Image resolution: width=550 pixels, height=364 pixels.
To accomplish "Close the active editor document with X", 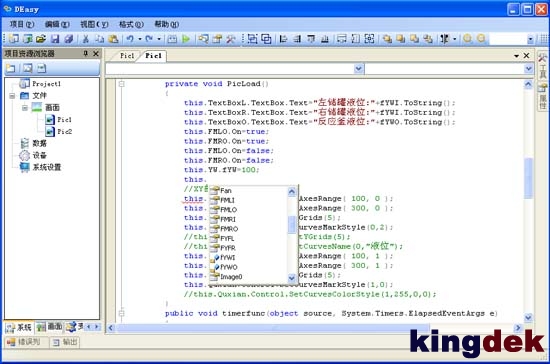I will coord(526,55).
